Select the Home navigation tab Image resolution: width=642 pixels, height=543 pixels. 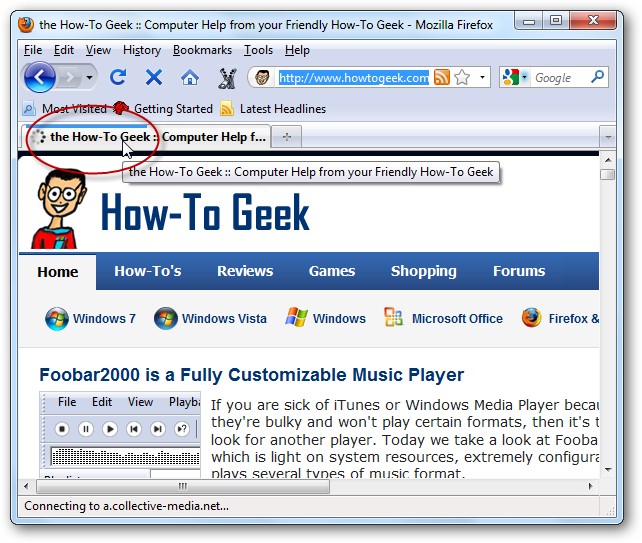point(58,272)
